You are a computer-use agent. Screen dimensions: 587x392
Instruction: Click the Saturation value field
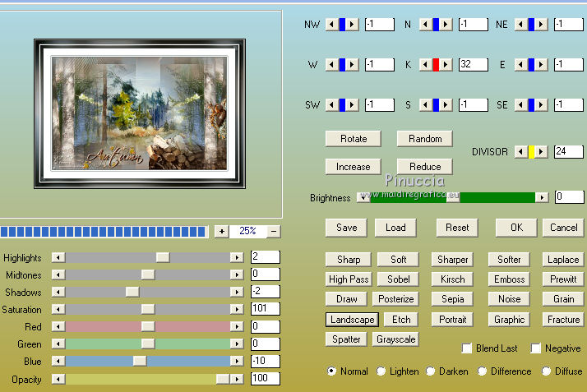[266, 309]
